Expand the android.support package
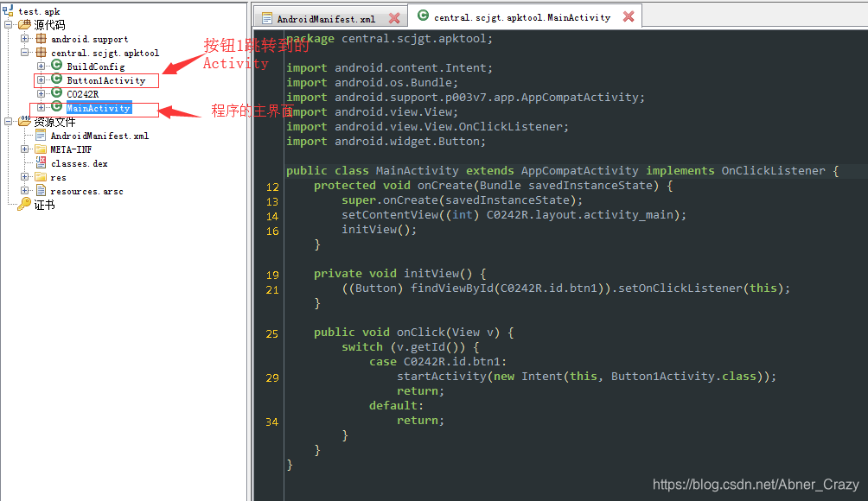This screenshot has width=868, height=501. point(24,39)
